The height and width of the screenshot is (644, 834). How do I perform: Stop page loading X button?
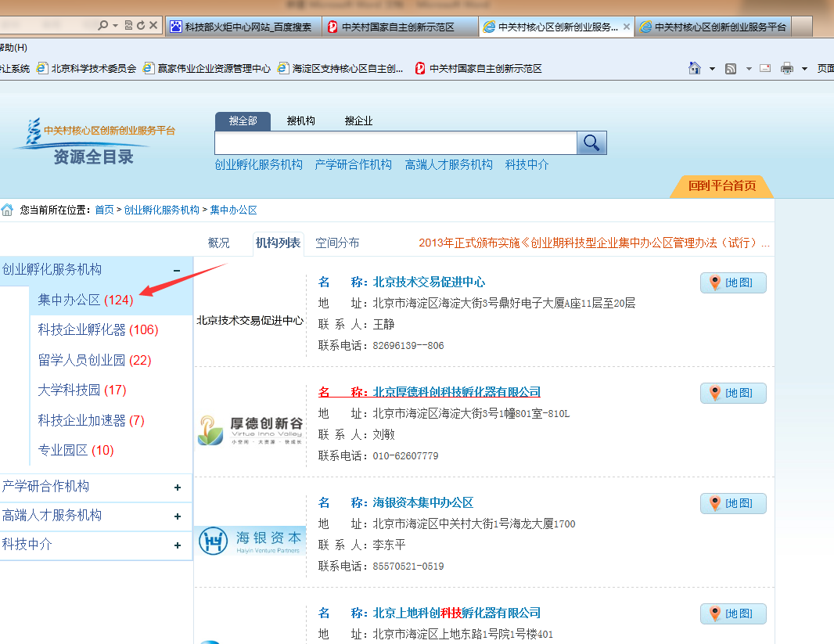(x=153, y=25)
